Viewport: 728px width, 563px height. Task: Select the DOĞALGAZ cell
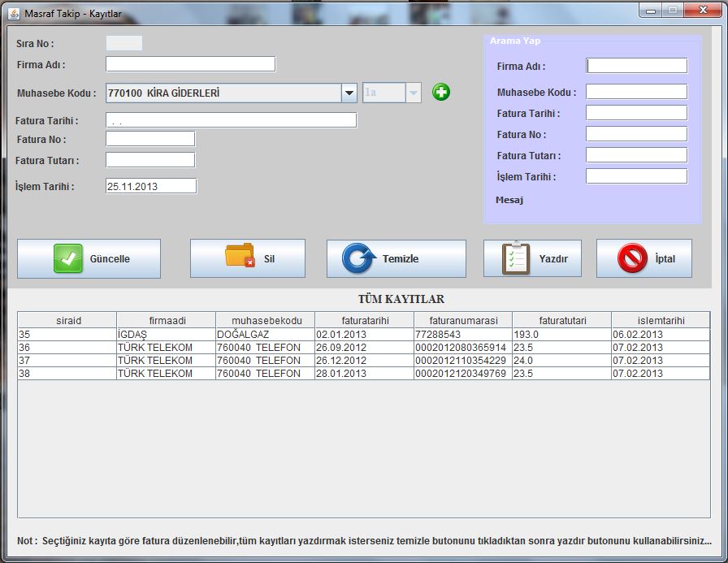pos(265,334)
